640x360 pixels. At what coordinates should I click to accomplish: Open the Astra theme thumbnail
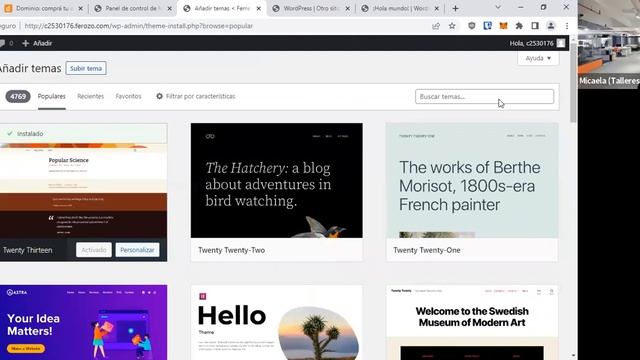click(83, 322)
